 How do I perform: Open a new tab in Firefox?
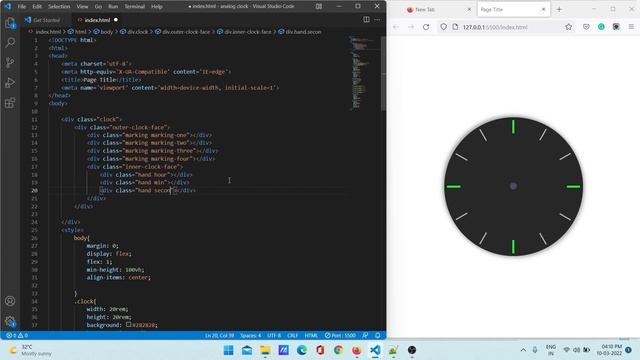[x=559, y=9]
